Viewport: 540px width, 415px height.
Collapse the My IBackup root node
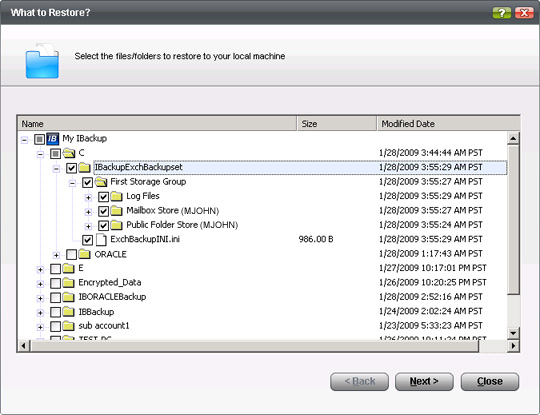point(24,140)
